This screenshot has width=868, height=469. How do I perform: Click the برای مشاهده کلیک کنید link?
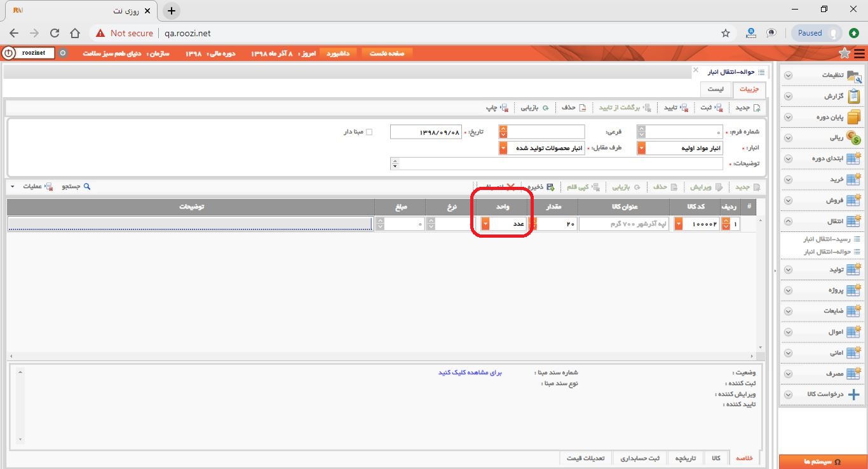[x=470, y=373]
